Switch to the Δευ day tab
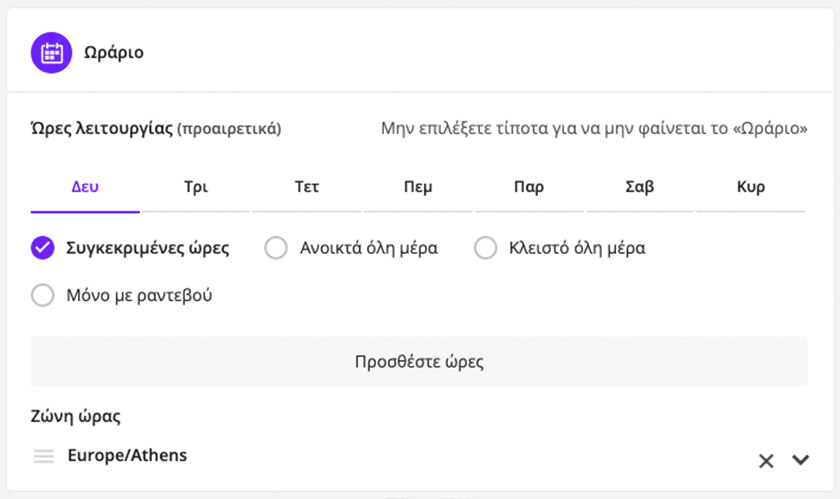Image resolution: width=840 pixels, height=499 pixels. coord(85,187)
